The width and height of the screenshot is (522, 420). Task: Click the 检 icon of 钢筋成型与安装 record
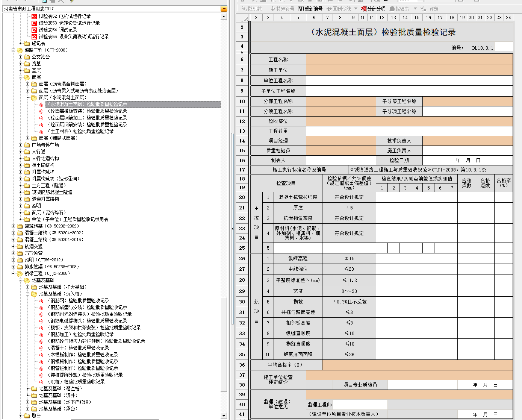[41, 308]
